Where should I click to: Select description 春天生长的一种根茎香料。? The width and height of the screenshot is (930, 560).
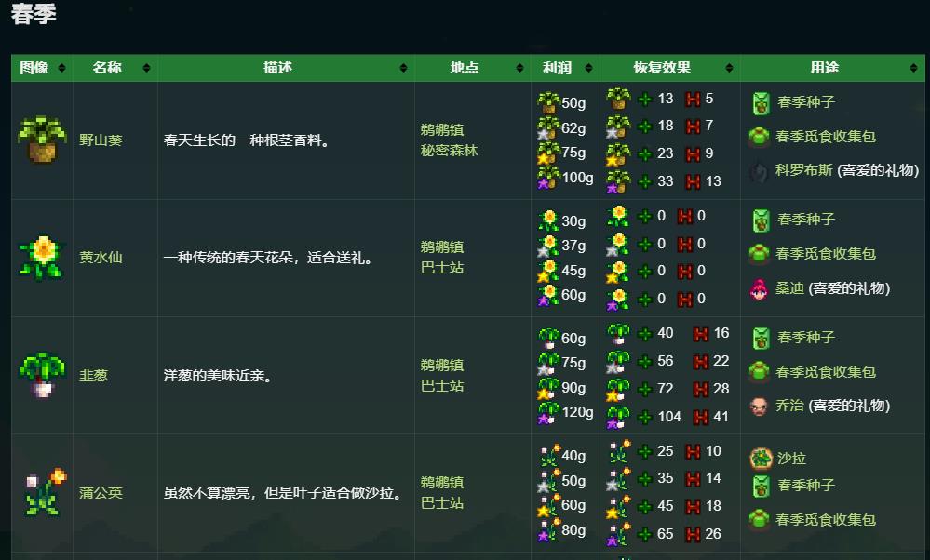246,140
